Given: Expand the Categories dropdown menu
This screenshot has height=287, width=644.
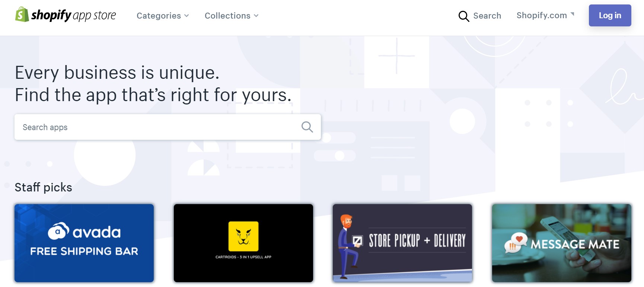Looking at the screenshot, I should [x=163, y=16].
